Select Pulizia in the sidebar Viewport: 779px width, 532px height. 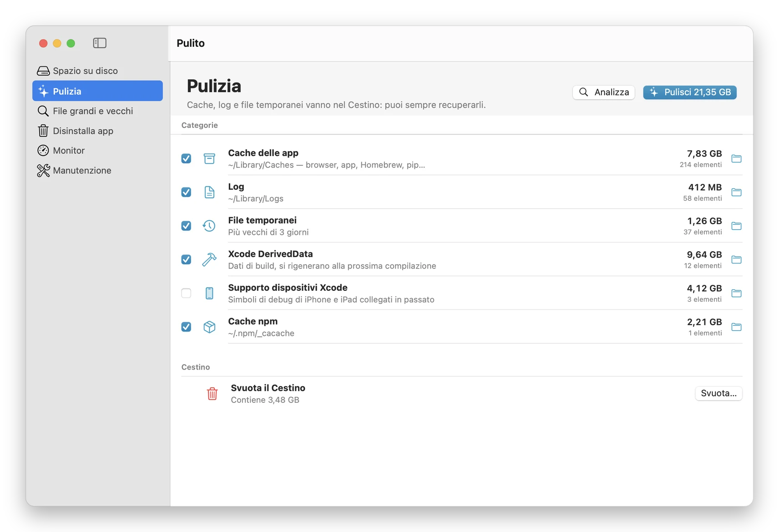[97, 91]
